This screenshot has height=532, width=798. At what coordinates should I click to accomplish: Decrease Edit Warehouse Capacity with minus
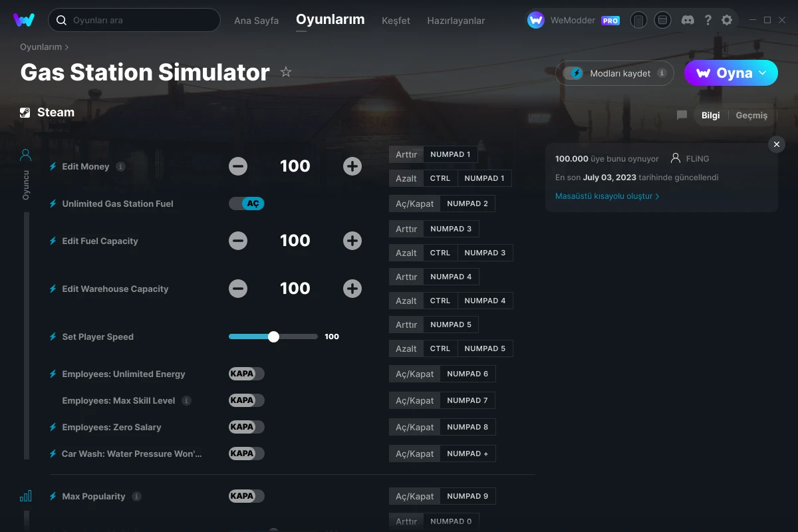(238, 289)
